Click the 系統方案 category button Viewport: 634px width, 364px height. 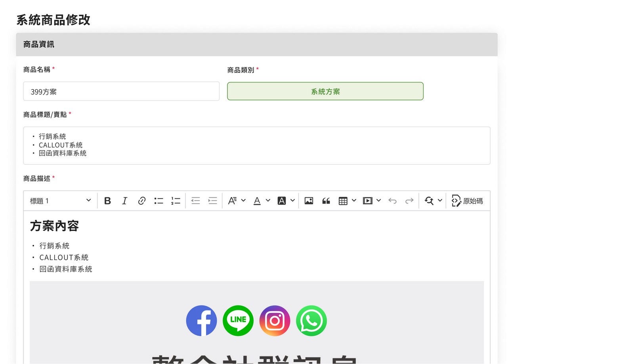pos(325,91)
